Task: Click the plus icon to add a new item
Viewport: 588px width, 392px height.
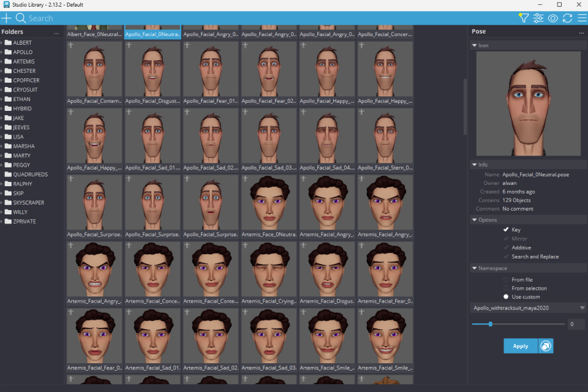Action: (6, 18)
